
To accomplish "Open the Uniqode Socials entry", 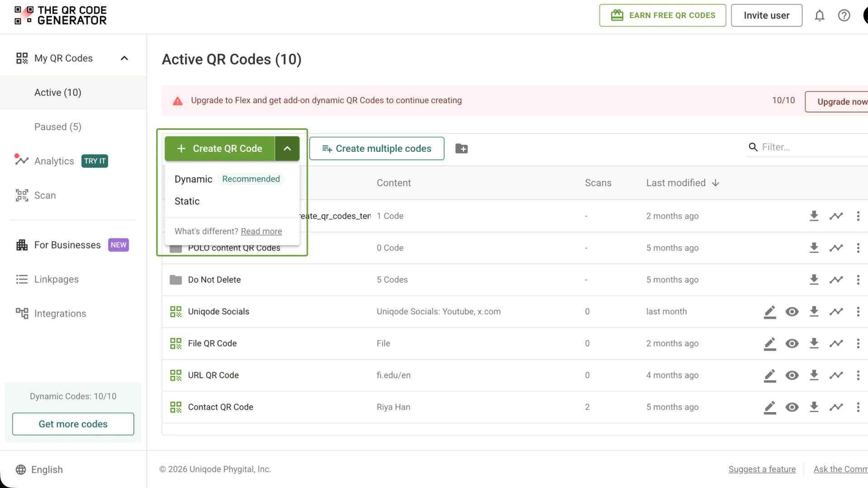I will 218,312.
